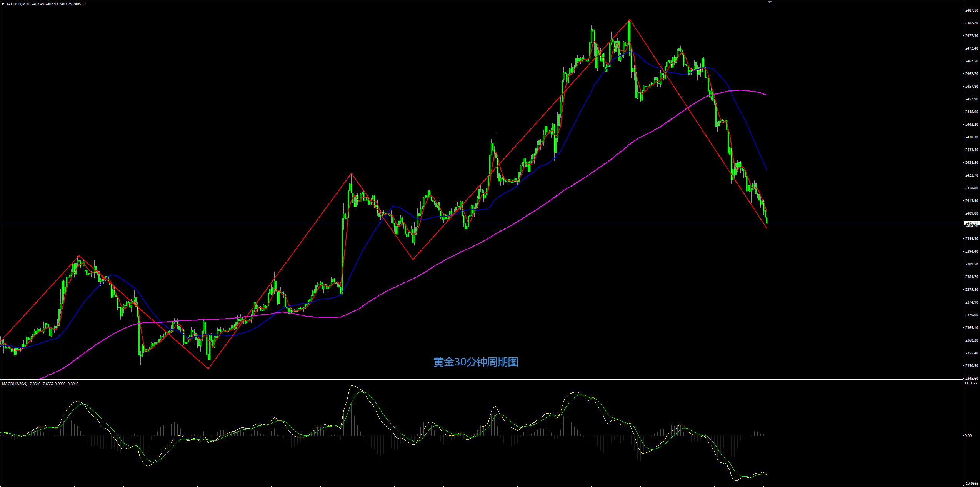This screenshot has width=980, height=487.
Task: Click the 2365.10 price scale value
Action: 972,328
